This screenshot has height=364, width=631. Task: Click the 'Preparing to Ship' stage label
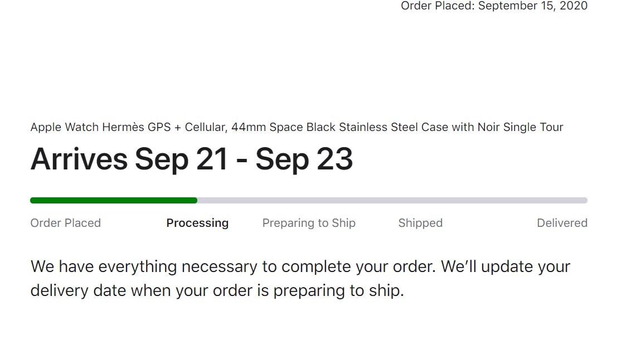tap(309, 223)
